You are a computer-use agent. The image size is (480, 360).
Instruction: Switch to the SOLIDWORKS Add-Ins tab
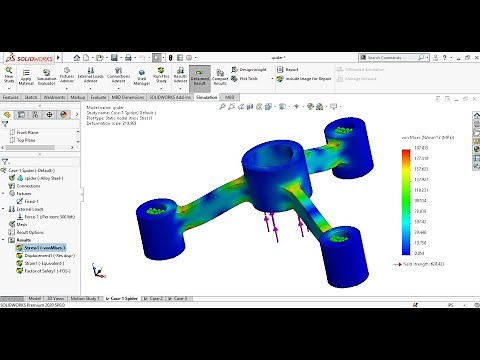(170, 97)
